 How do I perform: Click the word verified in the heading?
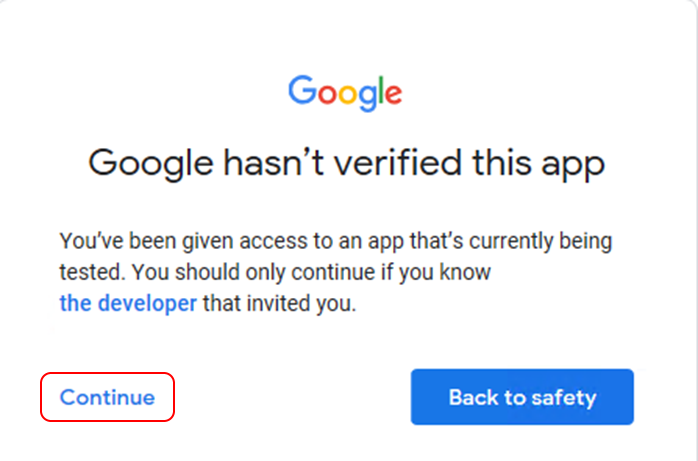(397, 162)
